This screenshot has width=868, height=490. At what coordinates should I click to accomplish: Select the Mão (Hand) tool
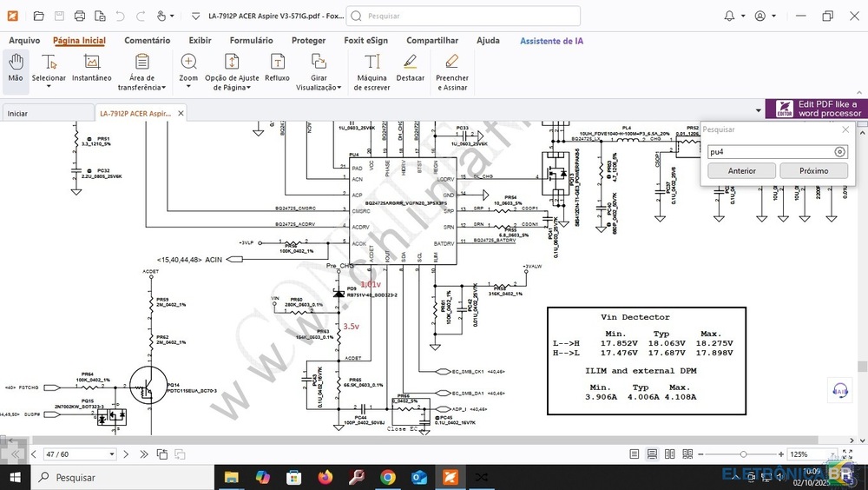[16, 70]
